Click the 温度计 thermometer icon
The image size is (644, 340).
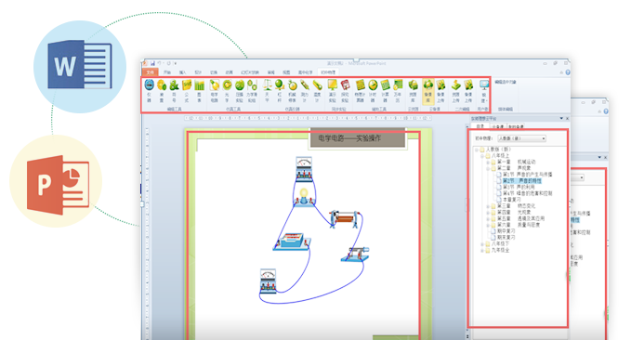pyautogui.click(x=317, y=91)
